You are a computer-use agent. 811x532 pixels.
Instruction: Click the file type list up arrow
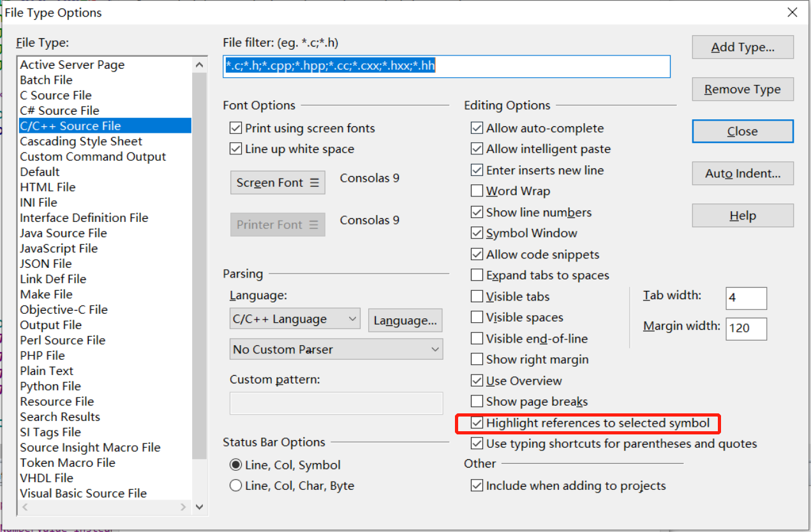click(x=199, y=64)
